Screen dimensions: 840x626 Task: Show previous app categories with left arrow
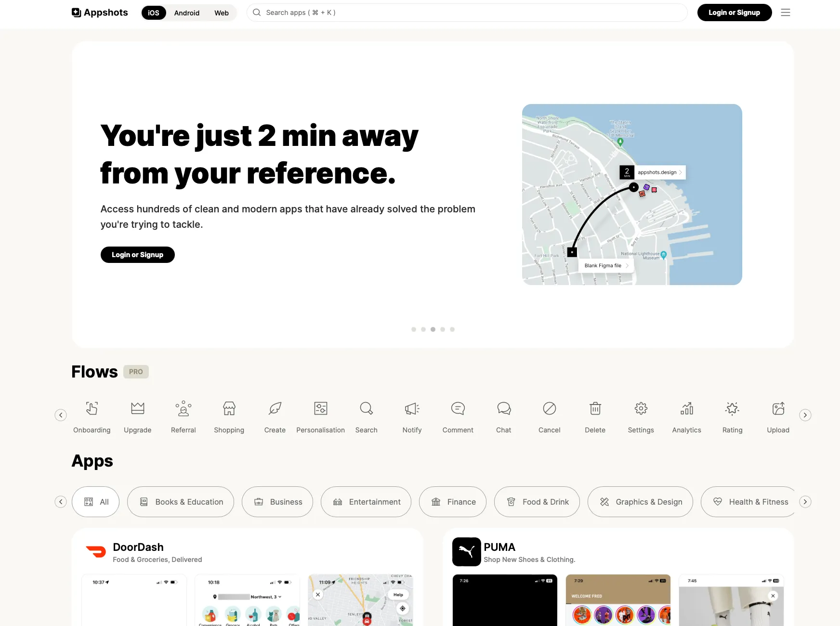[61, 502]
